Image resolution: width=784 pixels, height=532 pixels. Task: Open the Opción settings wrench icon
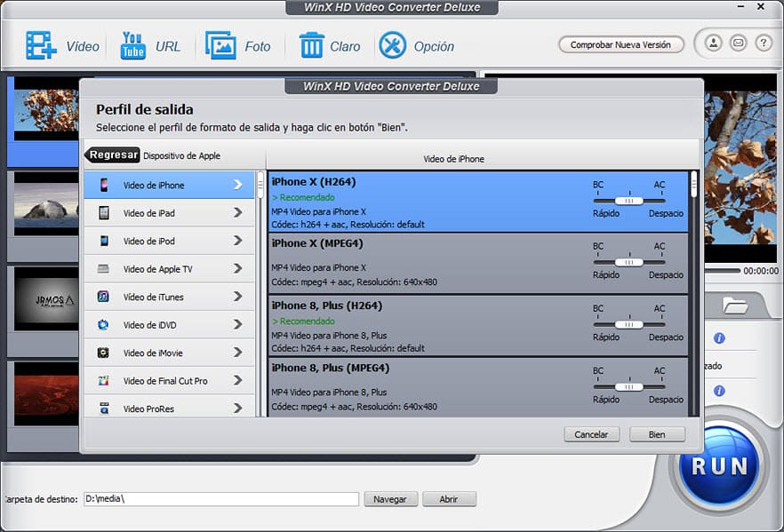click(393, 45)
